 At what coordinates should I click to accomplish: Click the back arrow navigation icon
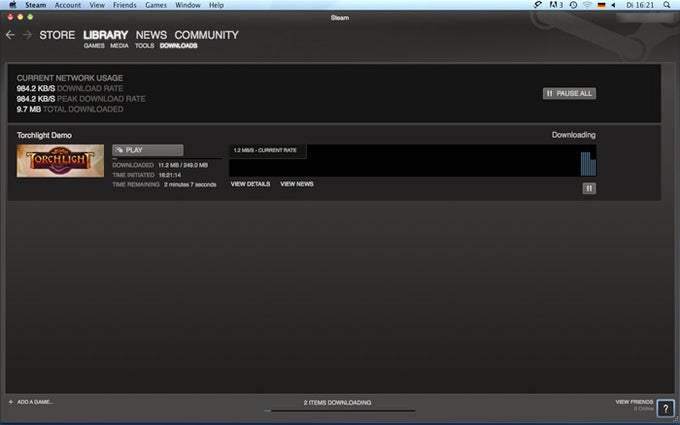tap(10, 35)
